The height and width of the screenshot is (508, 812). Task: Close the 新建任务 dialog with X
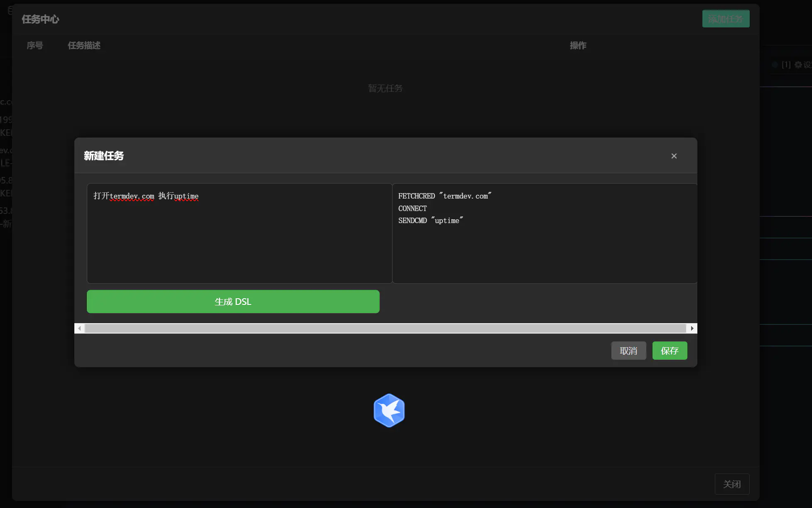[x=674, y=156]
